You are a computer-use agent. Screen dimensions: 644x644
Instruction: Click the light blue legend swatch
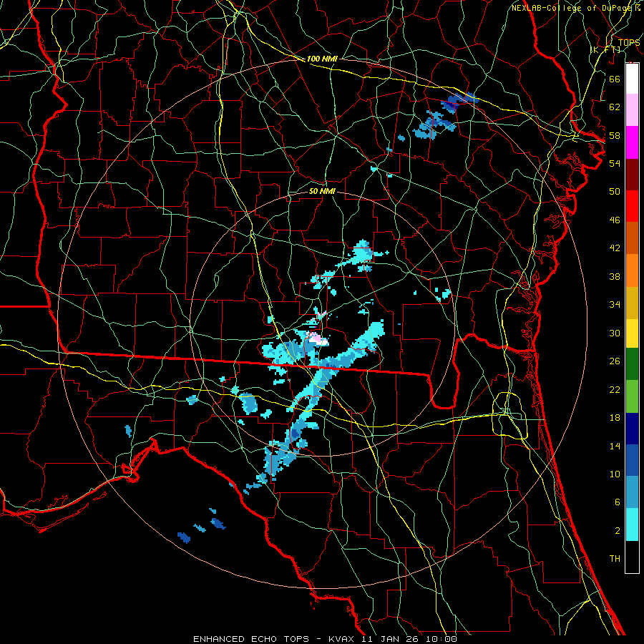point(632,492)
